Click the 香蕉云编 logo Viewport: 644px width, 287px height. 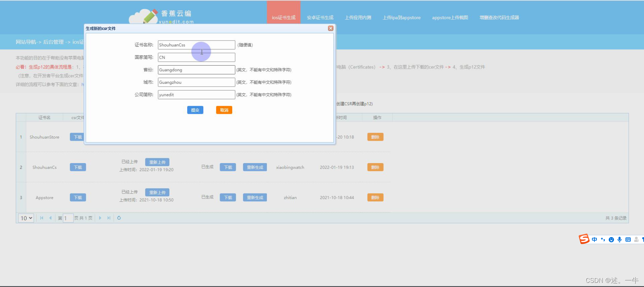[162, 16]
